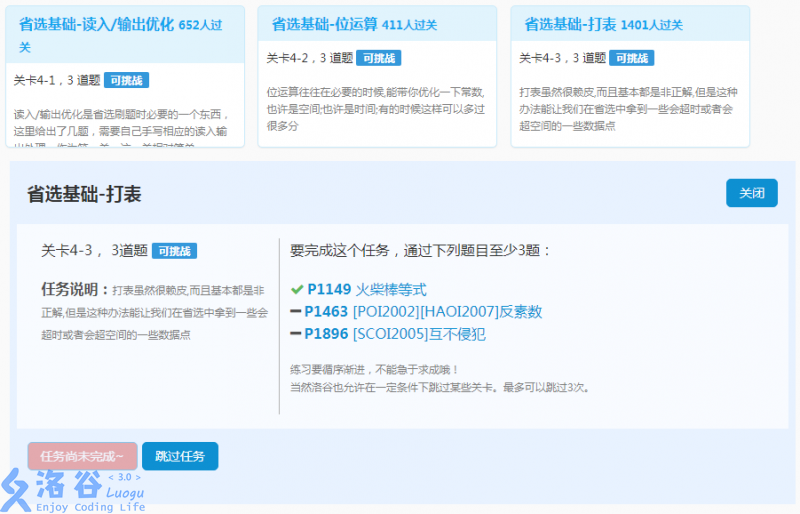Click the green checkmark beside P1149
The image size is (800, 514).
pyautogui.click(x=296, y=290)
